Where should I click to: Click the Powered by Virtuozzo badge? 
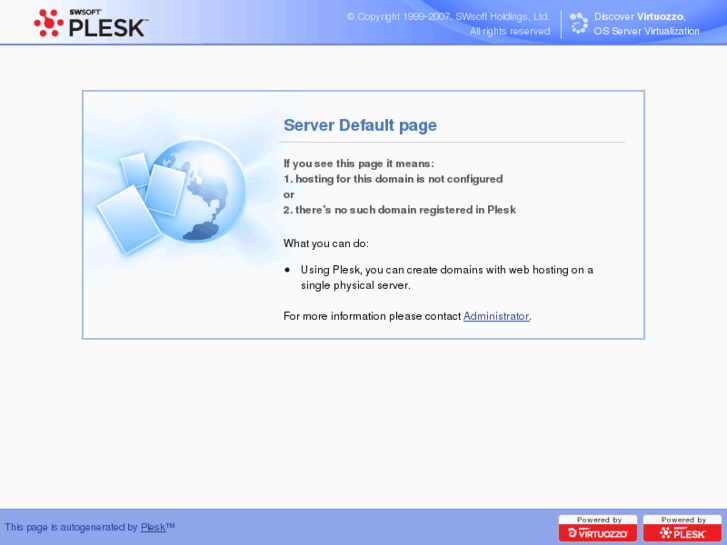click(598, 528)
